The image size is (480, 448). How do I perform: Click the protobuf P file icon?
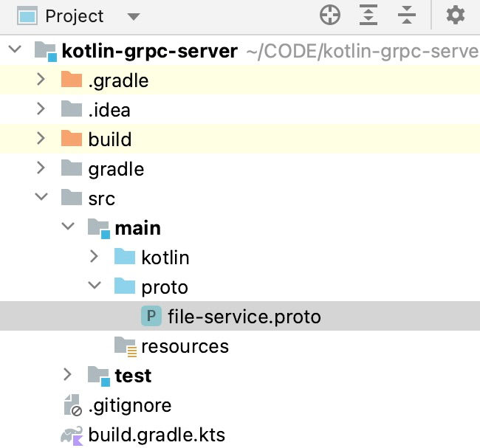pyautogui.click(x=151, y=316)
